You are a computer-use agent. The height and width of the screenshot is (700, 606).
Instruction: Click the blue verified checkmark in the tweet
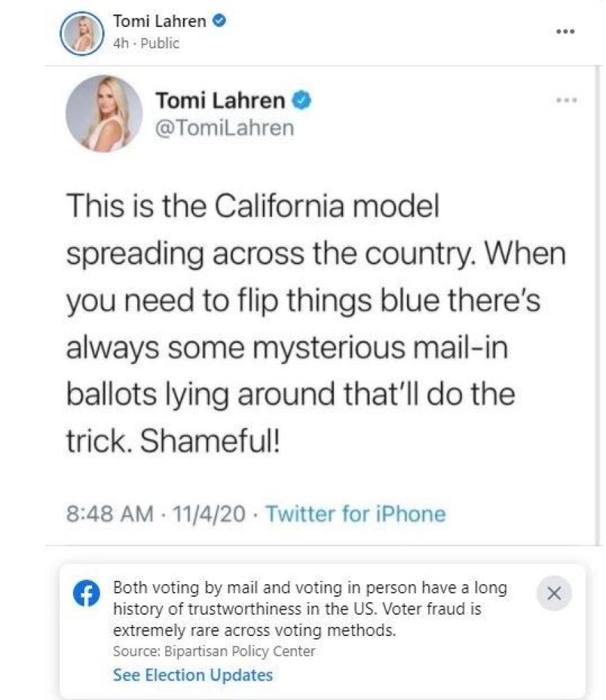[302, 100]
